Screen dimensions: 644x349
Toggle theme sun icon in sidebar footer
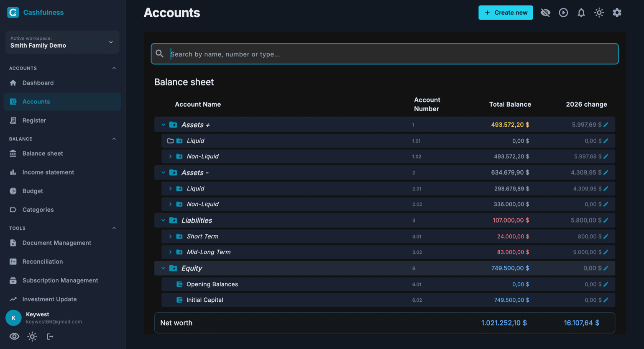(32, 336)
